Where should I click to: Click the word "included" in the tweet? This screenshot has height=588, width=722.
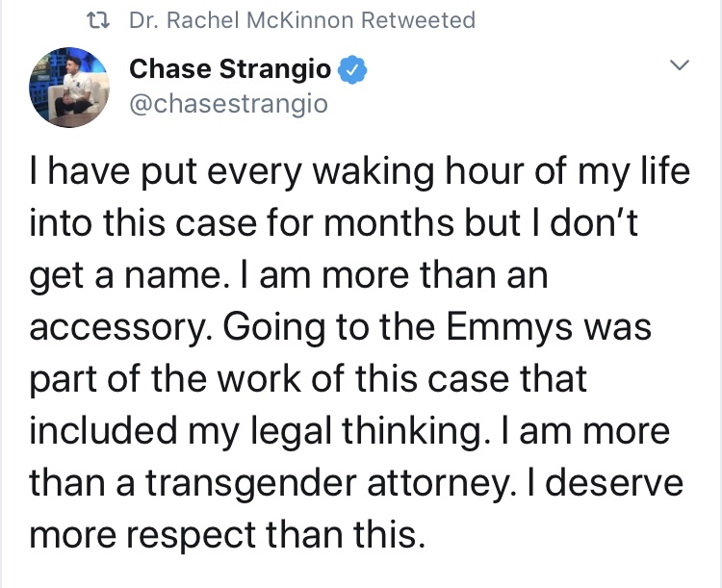pos(103,430)
